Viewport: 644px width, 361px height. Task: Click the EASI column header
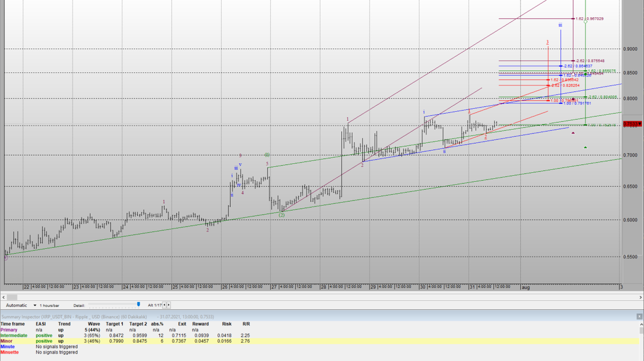tap(41, 324)
